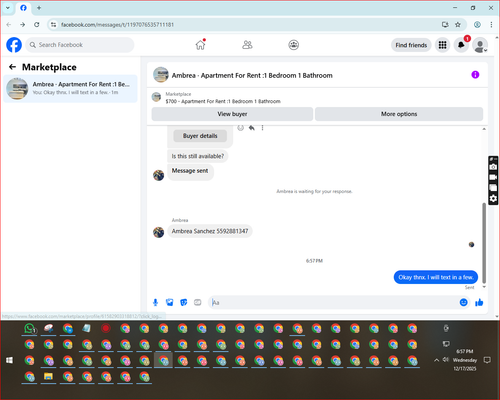
Task: Open the Windows Start button
Action: (9, 360)
